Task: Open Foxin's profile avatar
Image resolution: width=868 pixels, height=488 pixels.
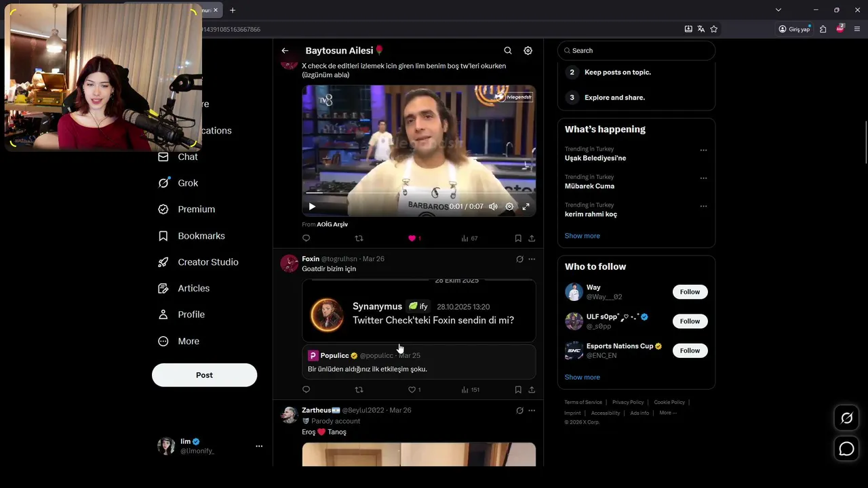Action: [x=290, y=264]
